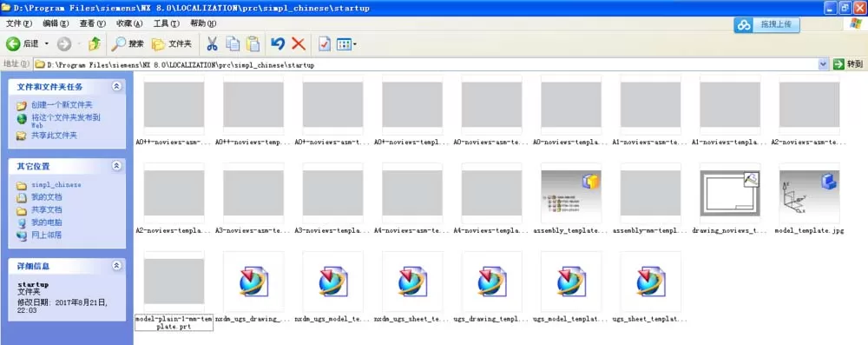Open the 文件(F) menu
The image size is (868, 345).
coord(19,23)
